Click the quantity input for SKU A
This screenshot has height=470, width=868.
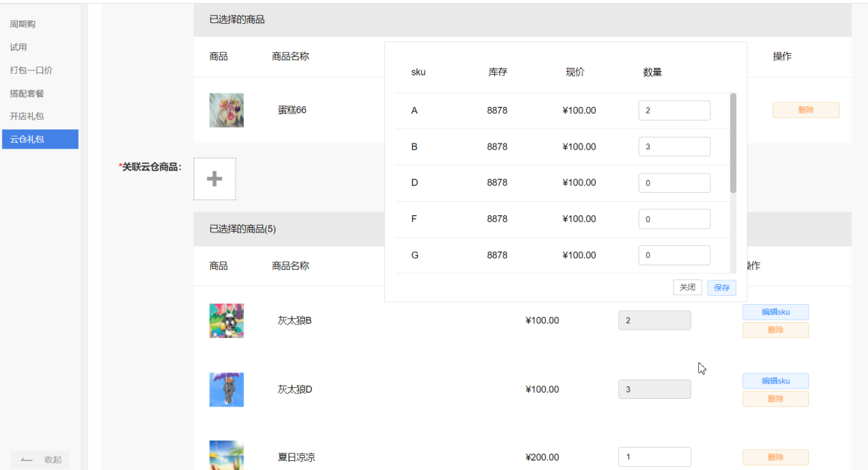coord(674,110)
